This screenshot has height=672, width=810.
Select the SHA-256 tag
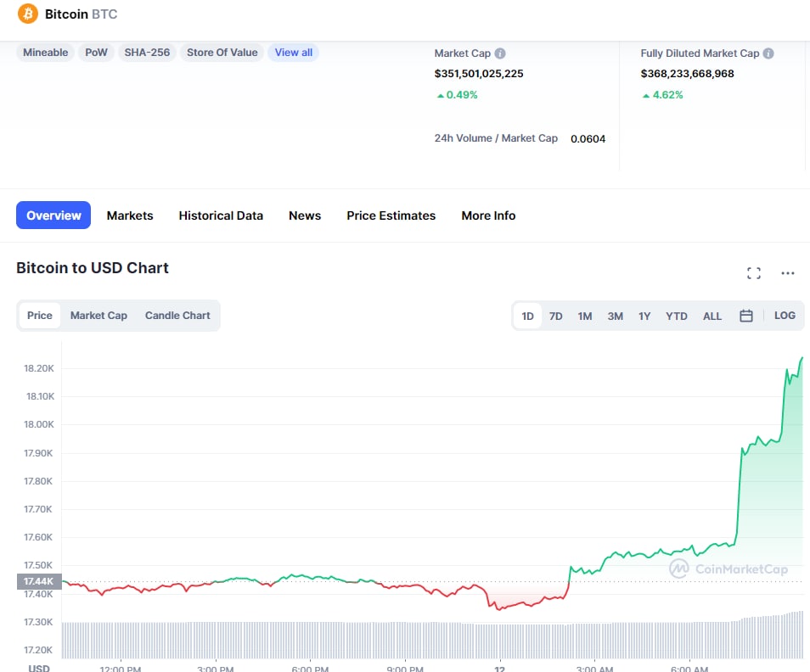coord(147,53)
